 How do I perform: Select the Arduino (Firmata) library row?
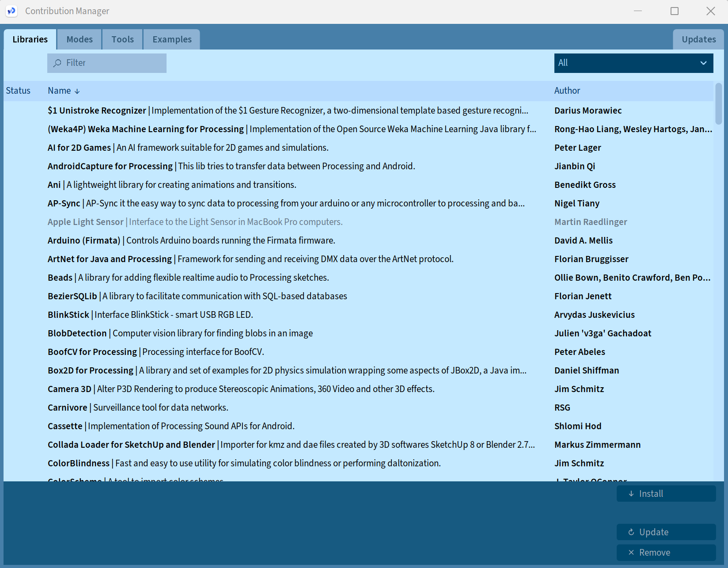point(84,240)
